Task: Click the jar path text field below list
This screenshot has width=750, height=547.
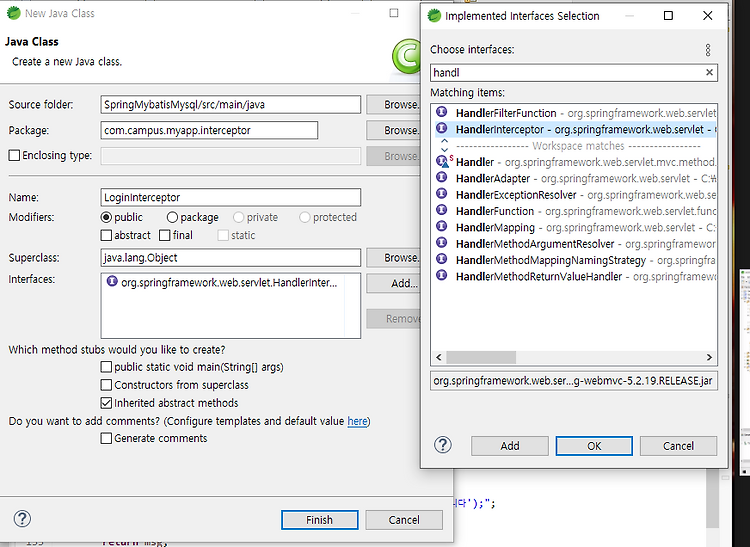Action: [x=574, y=381]
